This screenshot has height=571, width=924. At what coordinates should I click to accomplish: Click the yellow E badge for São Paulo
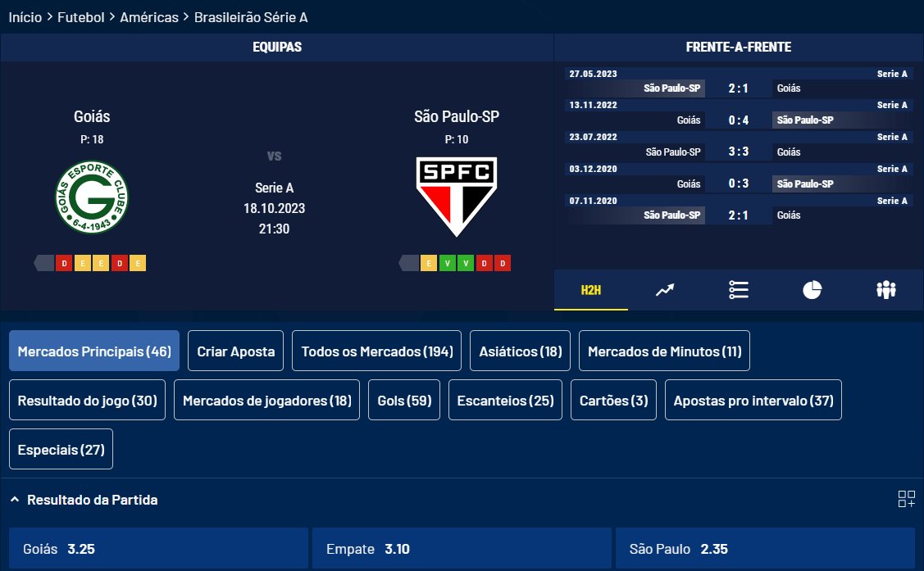pyautogui.click(x=429, y=263)
